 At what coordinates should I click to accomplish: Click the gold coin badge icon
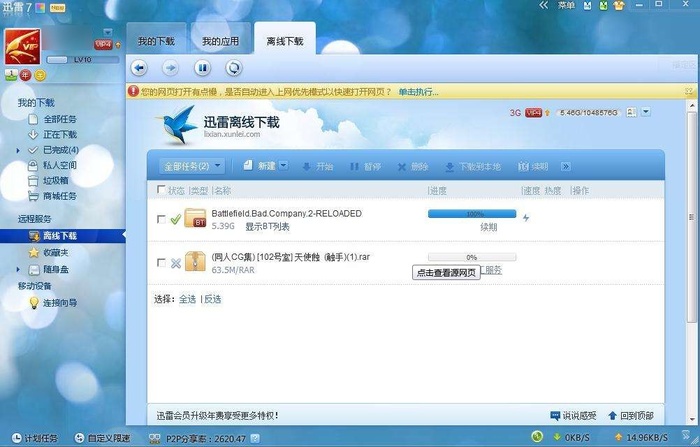(40, 75)
